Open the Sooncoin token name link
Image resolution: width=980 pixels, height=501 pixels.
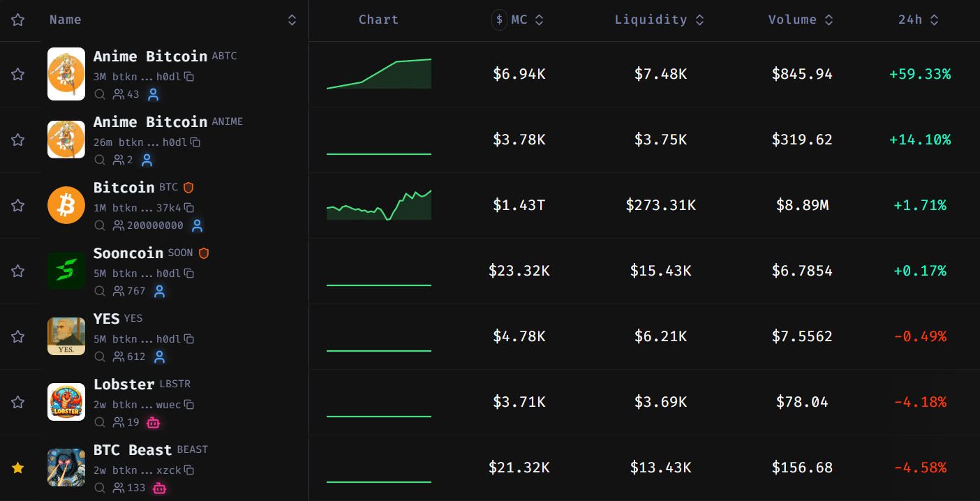point(128,253)
